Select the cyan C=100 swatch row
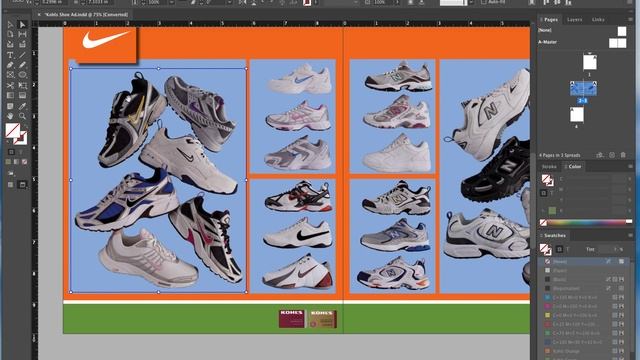 (584, 298)
